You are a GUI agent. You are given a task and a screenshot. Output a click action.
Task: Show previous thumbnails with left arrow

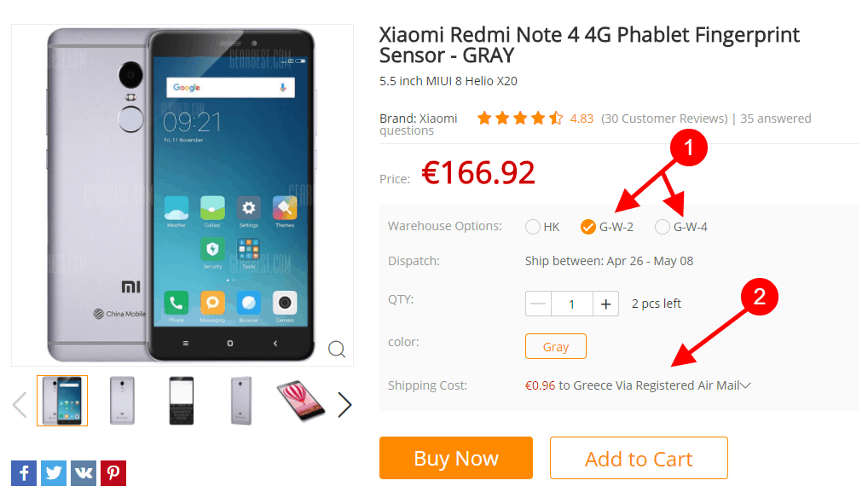tap(20, 404)
